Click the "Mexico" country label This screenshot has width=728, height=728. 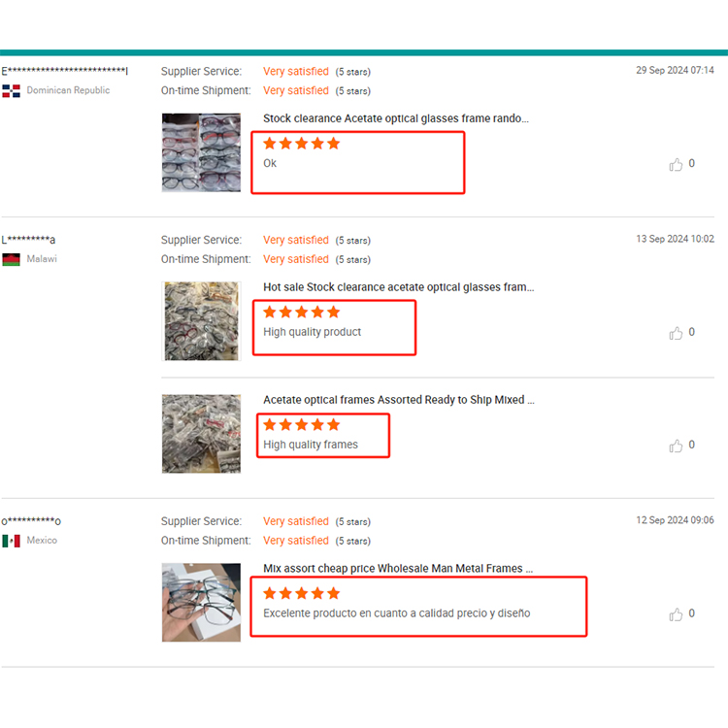(42, 540)
